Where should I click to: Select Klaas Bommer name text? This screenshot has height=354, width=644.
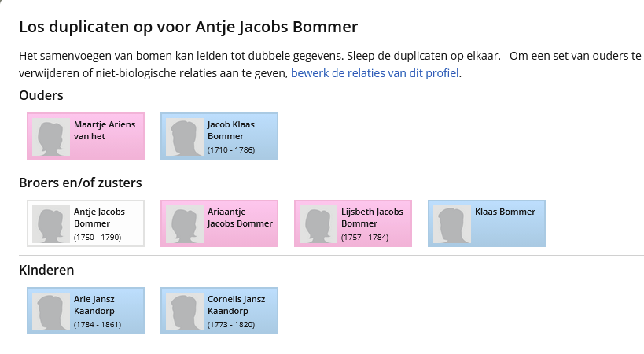pyautogui.click(x=505, y=212)
